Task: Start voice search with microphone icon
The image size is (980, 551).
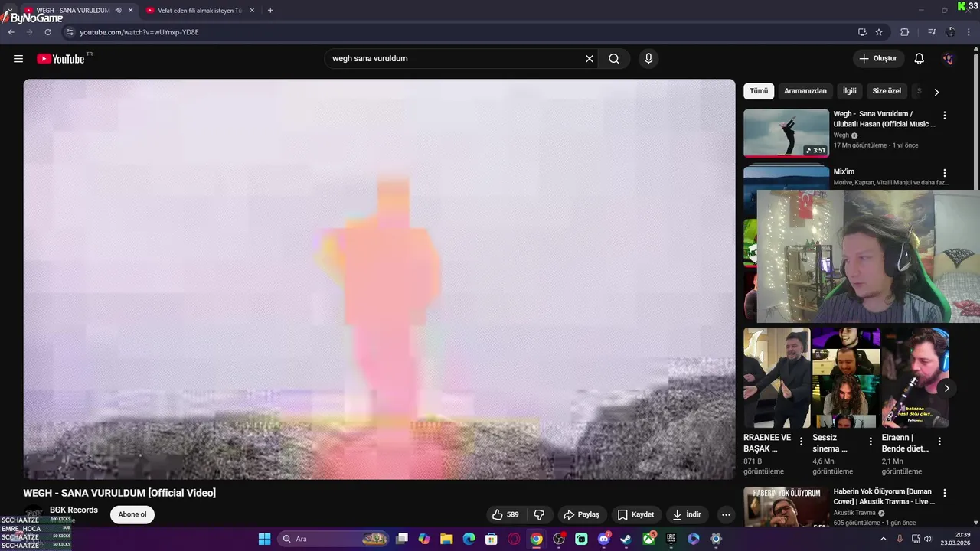Action: click(x=648, y=59)
